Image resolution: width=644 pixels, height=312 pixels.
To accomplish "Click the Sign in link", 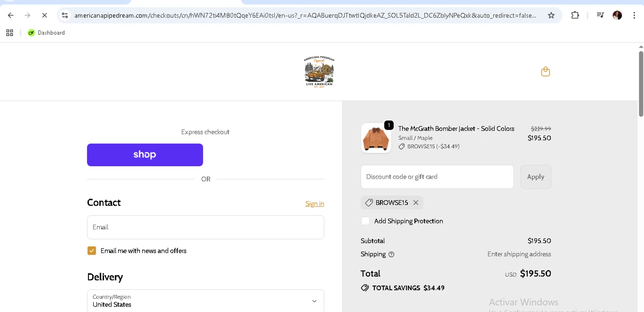I will 315,204.
